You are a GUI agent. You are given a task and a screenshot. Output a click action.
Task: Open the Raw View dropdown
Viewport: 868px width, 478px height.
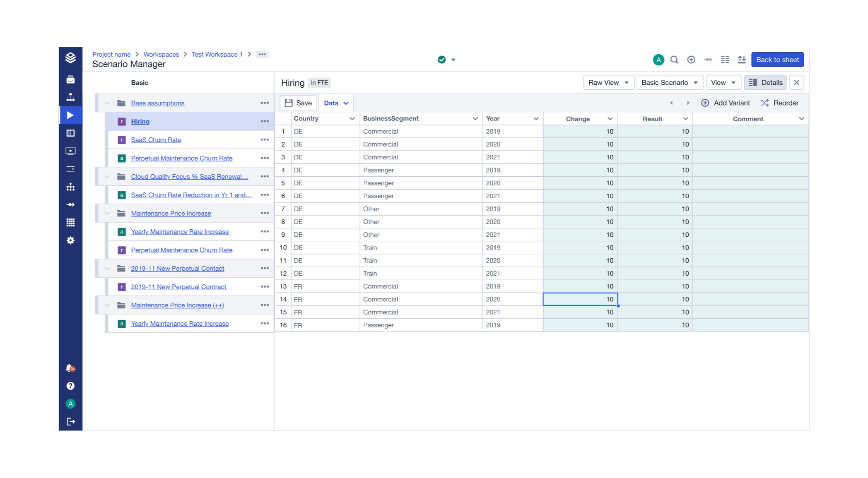(x=608, y=82)
